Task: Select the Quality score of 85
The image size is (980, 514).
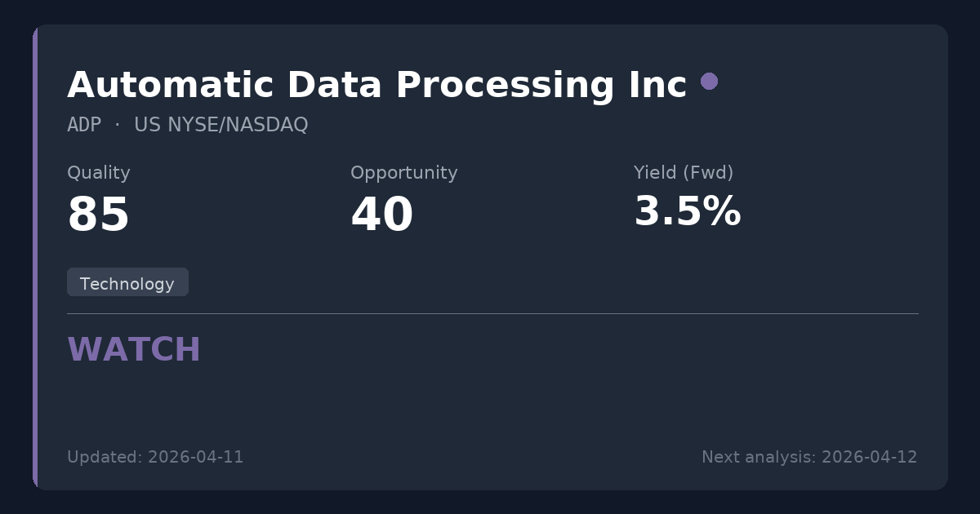Action: tap(98, 215)
